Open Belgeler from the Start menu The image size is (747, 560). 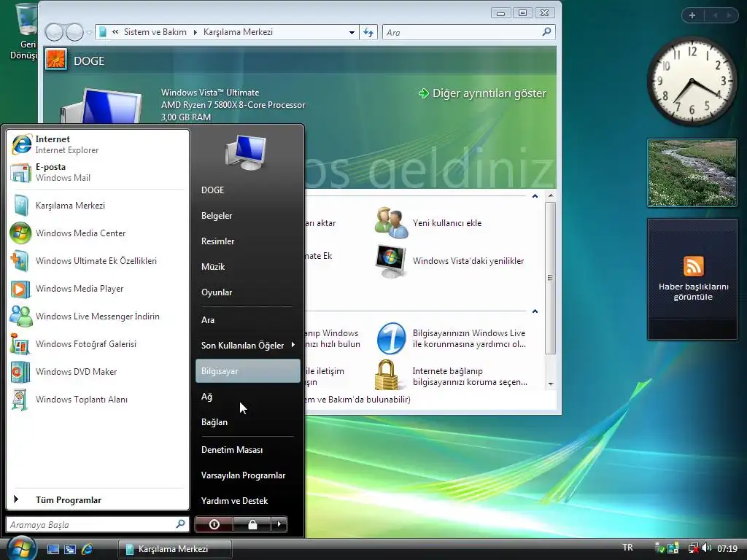point(248,216)
